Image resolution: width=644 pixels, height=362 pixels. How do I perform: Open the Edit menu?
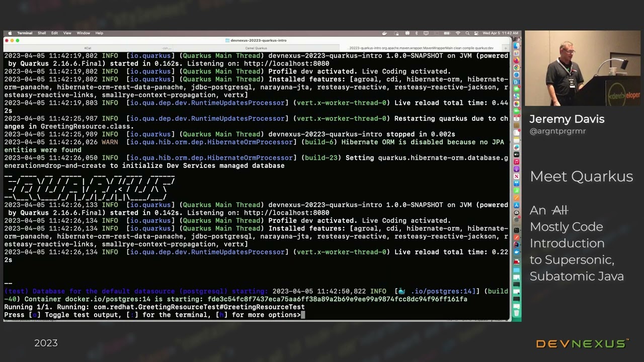pyautogui.click(x=54, y=33)
